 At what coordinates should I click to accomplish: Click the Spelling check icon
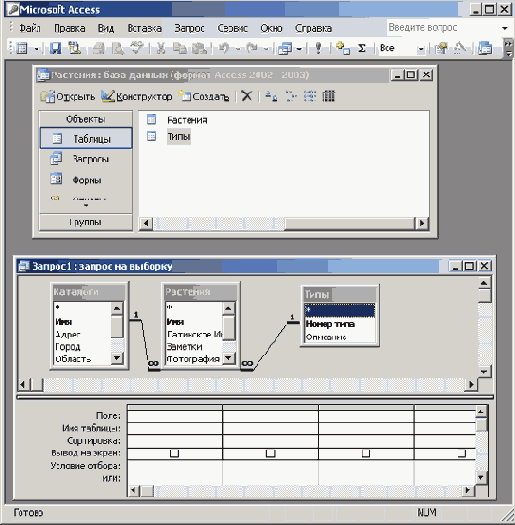pos(137,48)
